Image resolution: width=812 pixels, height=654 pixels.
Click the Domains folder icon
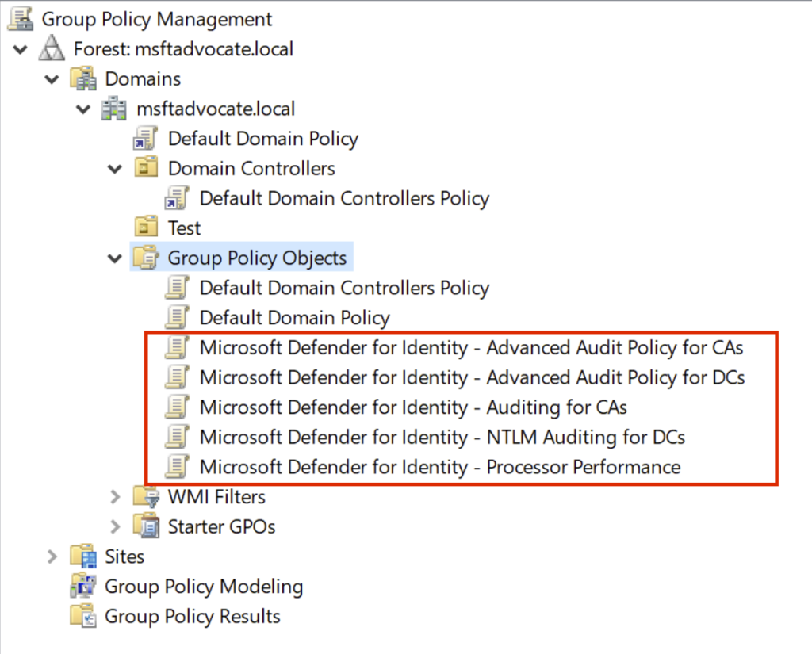tap(82, 79)
